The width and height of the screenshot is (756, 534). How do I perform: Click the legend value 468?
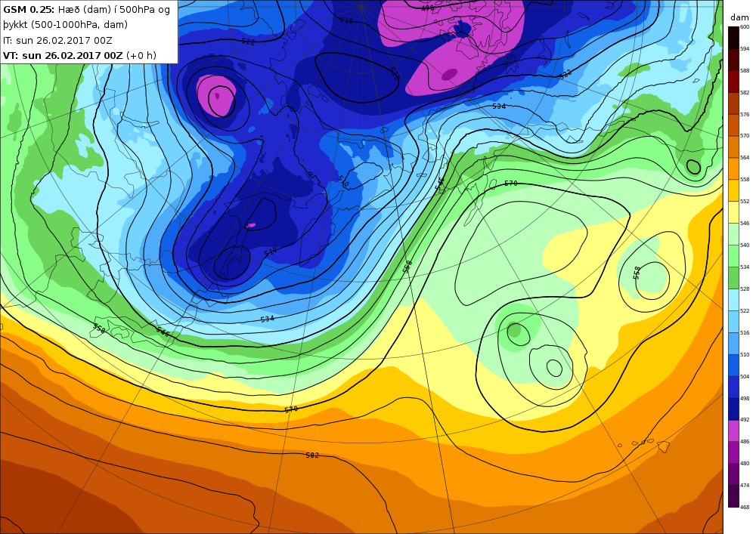[x=745, y=507]
